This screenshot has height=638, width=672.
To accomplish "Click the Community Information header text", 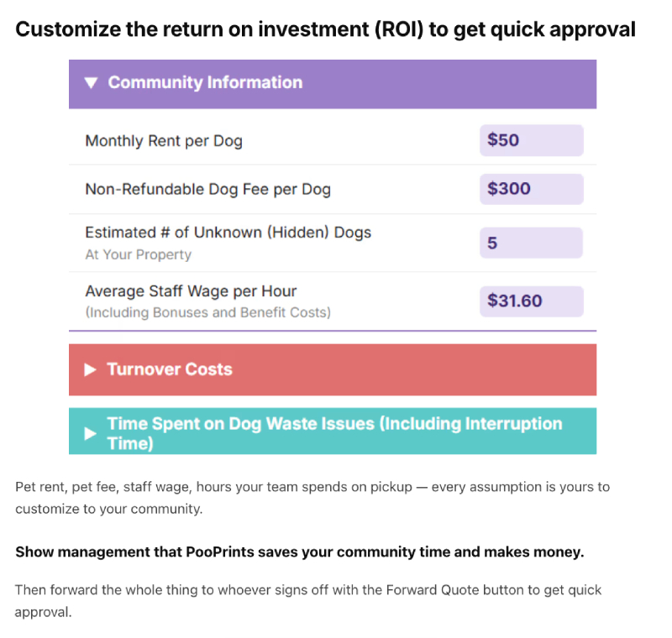I will tap(205, 82).
